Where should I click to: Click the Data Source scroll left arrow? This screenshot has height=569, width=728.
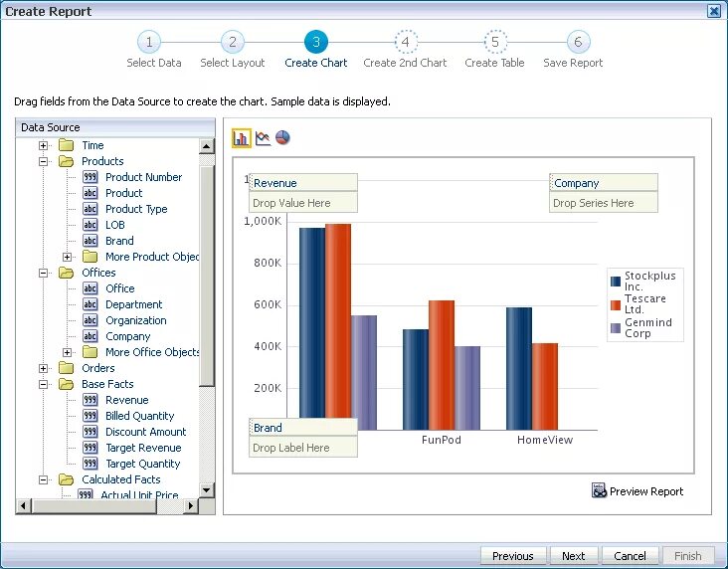(x=24, y=505)
